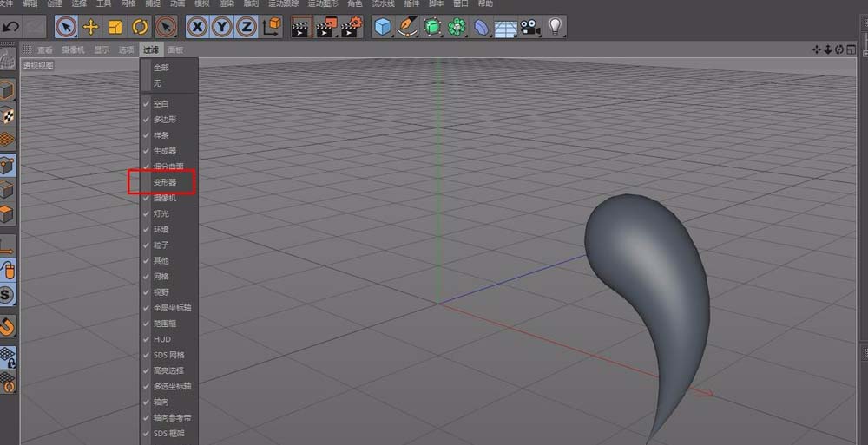Toggle the HUD filter checkmark
The width and height of the screenshot is (868, 445).
(161, 339)
